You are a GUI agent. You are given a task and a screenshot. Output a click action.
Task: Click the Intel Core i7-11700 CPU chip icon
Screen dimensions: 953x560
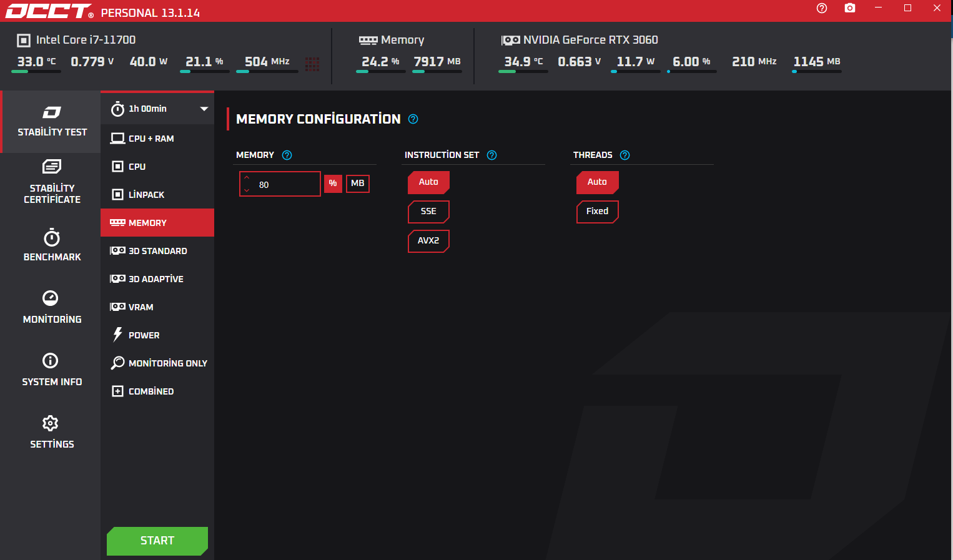[24, 41]
